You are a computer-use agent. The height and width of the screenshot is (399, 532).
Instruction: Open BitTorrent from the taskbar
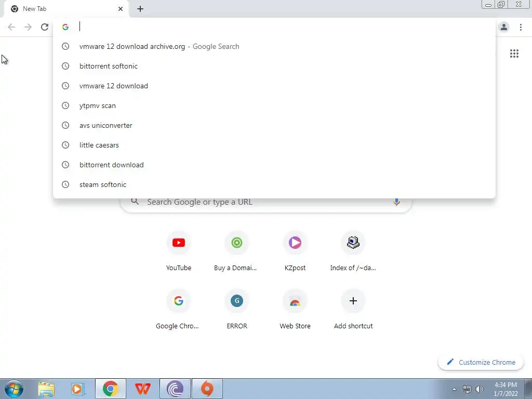pyautogui.click(x=175, y=389)
